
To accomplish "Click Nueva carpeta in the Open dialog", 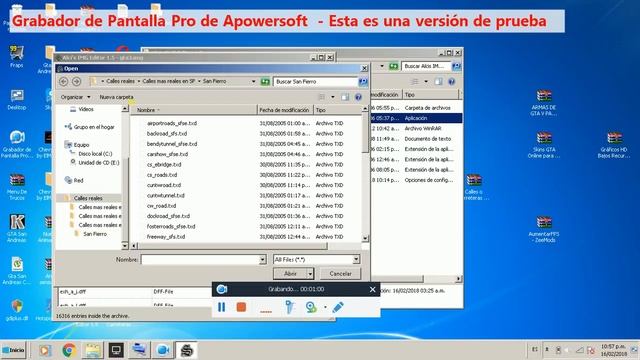I will [116, 97].
